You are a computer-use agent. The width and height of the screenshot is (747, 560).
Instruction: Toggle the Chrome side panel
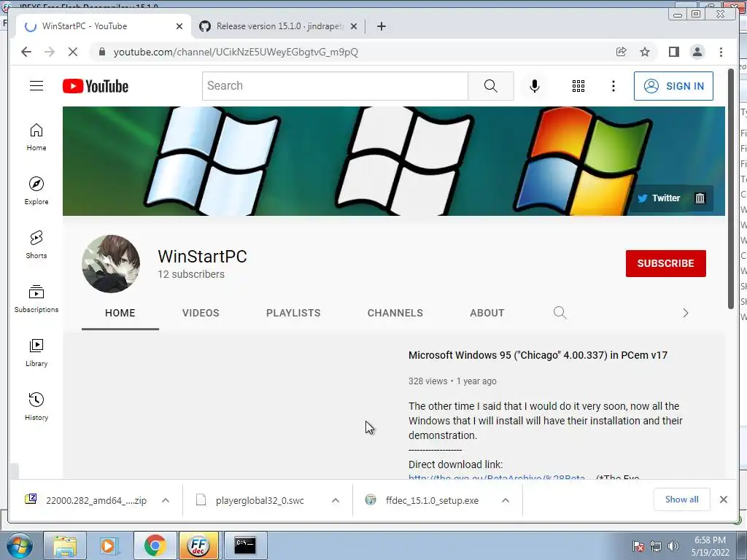tap(673, 52)
